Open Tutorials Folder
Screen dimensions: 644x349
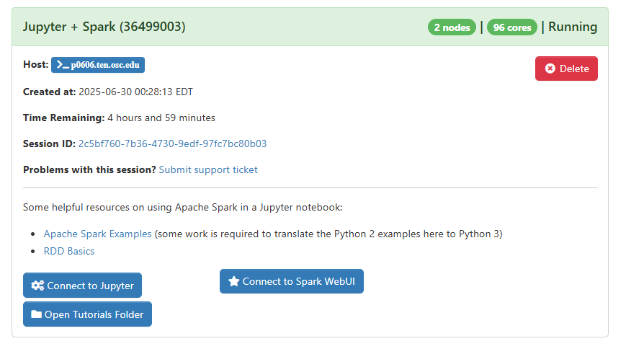click(x=87, y=314)
